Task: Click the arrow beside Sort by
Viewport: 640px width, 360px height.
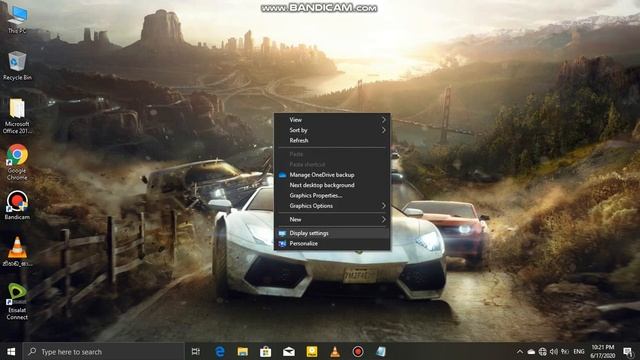Action: 384,130
